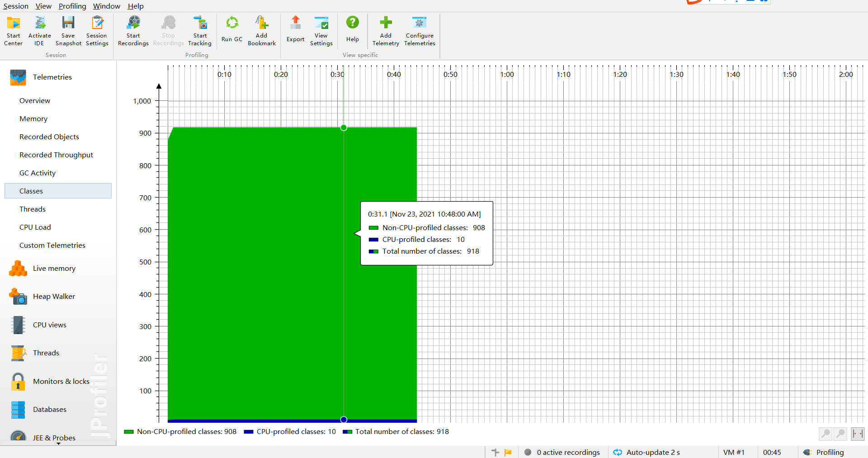The height and width of the screenshot is (458, 868).
Task: Click the 1:00 timeline marker
Action: point(507,74)
